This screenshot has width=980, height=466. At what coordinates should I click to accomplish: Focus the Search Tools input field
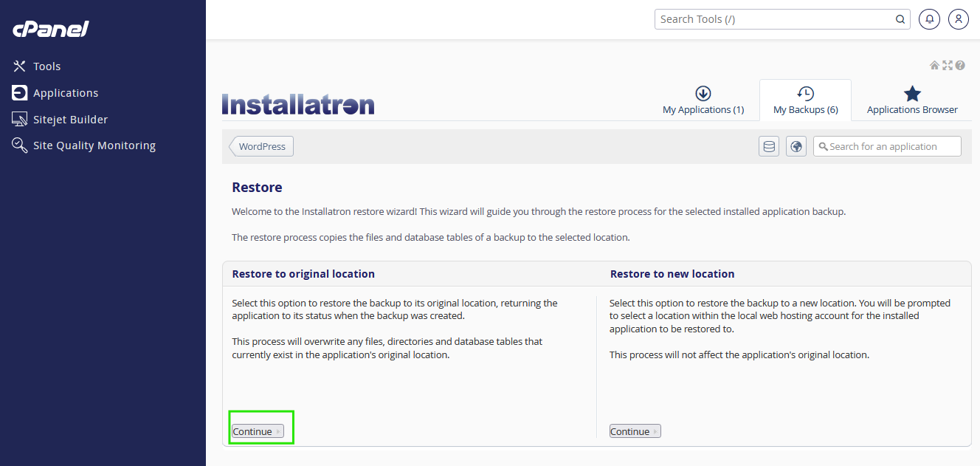782,19
